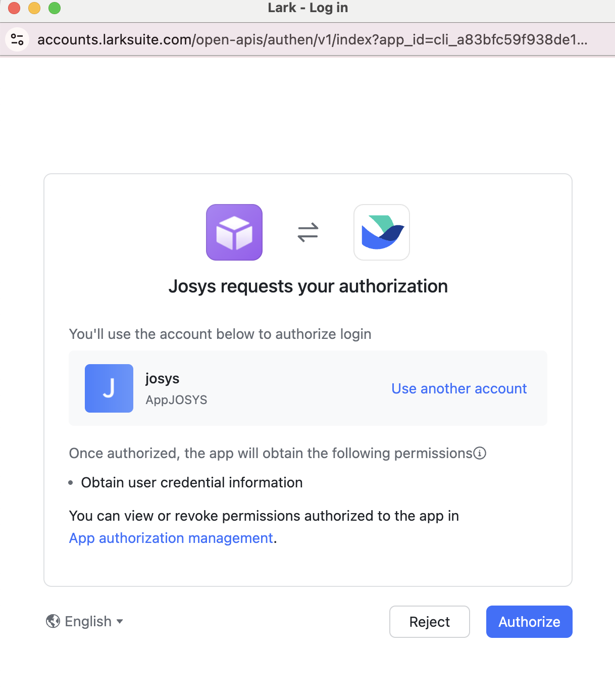Focus the accounts.larksuite.com URL field
Screen dimensions: 615x700
tap(312, 39)
